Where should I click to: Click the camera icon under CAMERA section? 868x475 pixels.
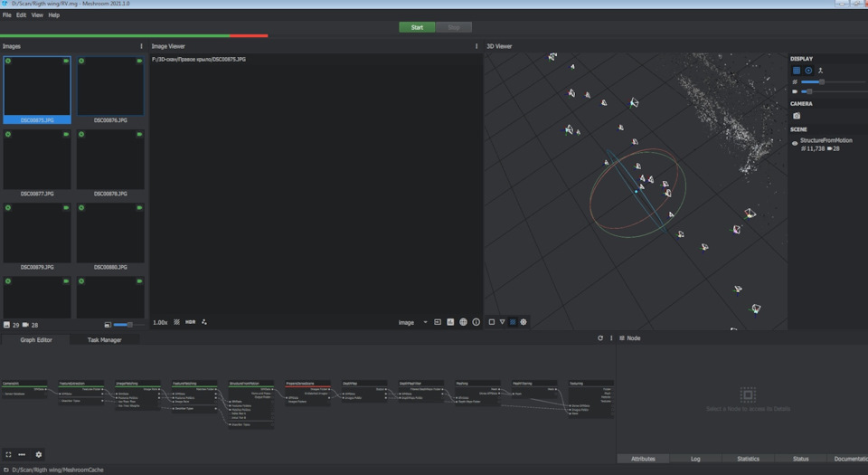796,116
